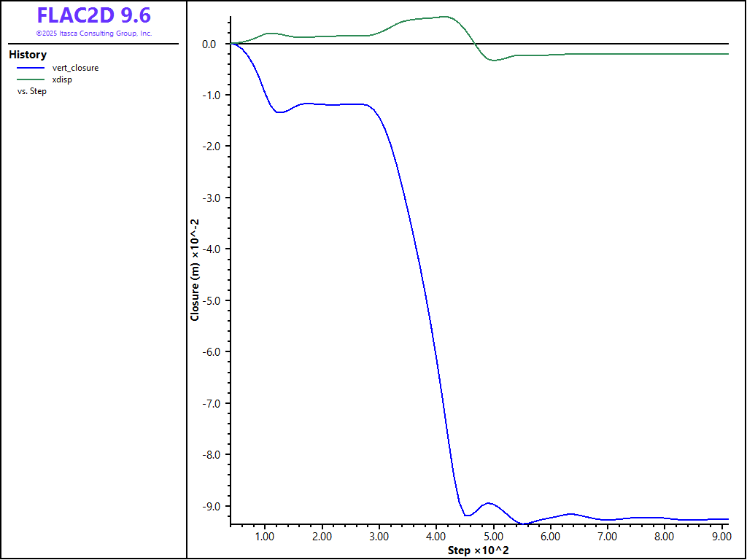This screenshot has height=560, width=747.
Task: Click the 'Step ×10^2' x-axis label
Action: coord(478,550)
